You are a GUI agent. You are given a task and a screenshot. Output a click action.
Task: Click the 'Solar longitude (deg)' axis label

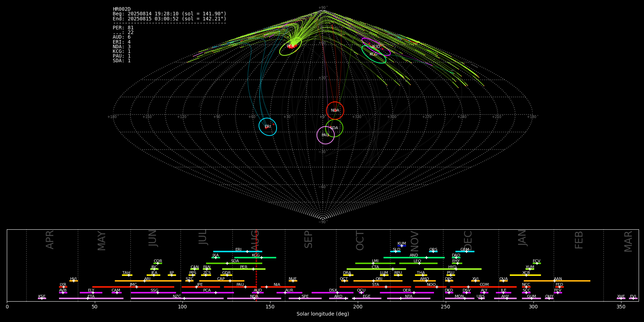point(323,314)
